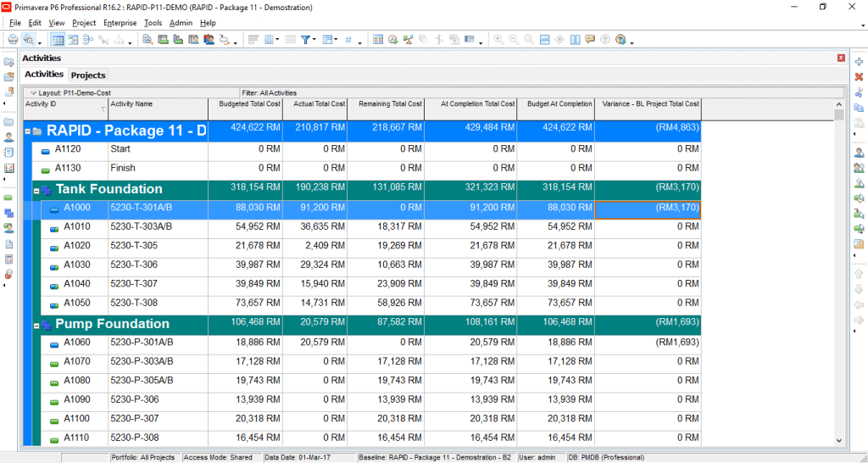
Task: Click the Schedule clock icon
Action: pos(393,39)
